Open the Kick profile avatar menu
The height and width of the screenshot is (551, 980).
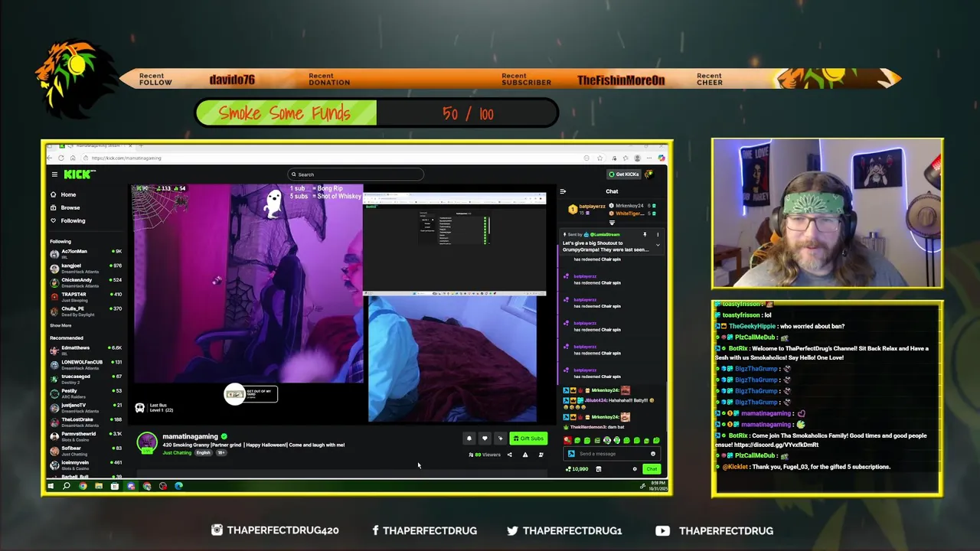tap(649, 174)
